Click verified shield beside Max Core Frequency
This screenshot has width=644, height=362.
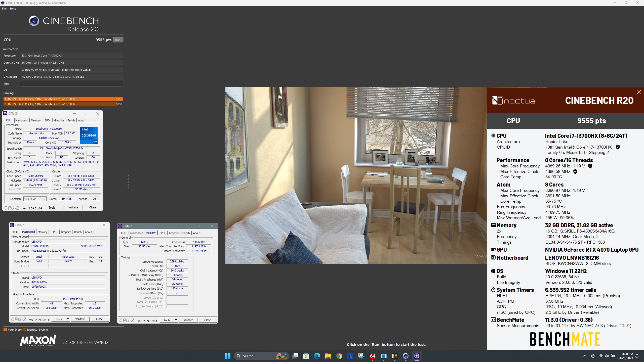(x=590, y=166)
